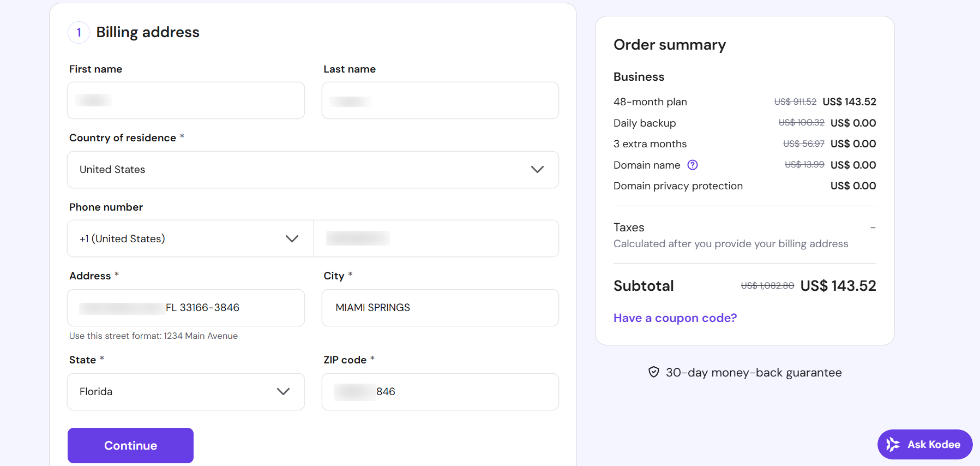
Task: Click the struck-through US$ 13.99 price
Action: (x=804, y=165)
